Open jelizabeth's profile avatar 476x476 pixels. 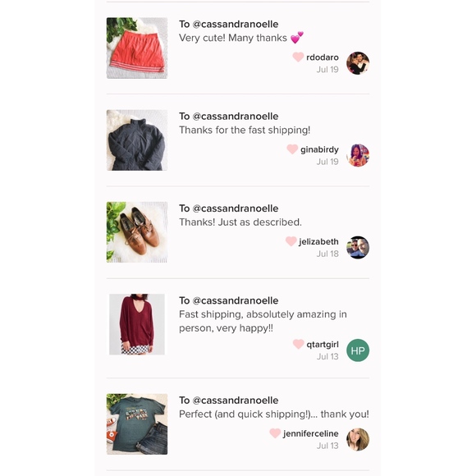pos(358,247)
